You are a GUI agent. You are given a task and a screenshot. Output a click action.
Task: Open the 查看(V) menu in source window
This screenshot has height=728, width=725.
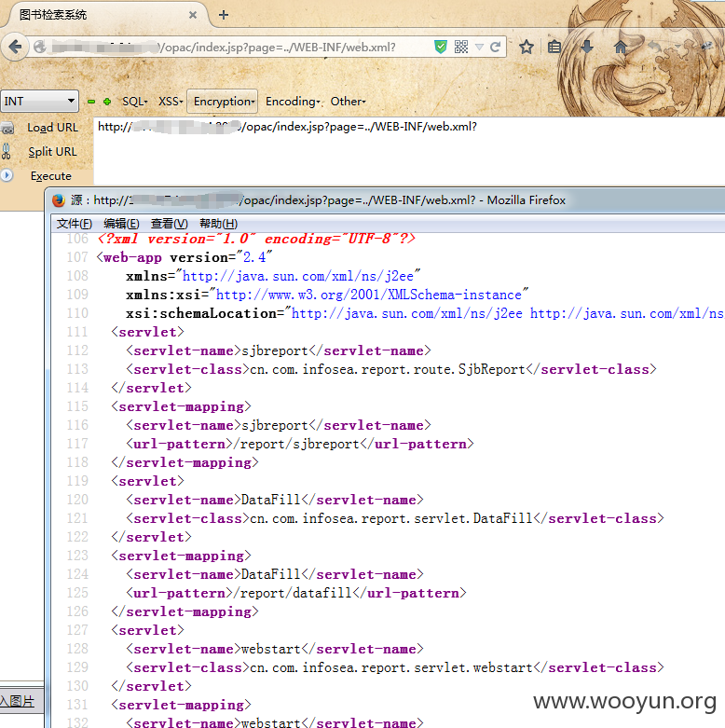pyautogui.click(x=170, y=224)
